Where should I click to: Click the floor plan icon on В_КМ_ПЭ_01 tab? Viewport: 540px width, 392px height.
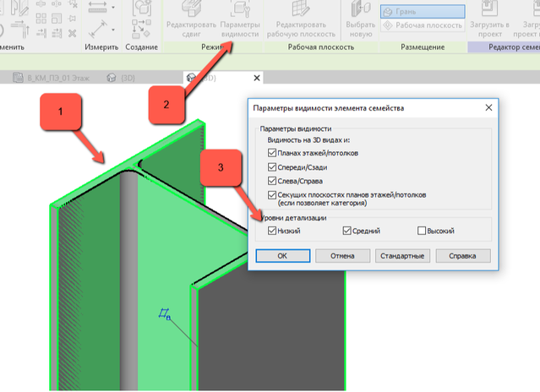point(18,78)
